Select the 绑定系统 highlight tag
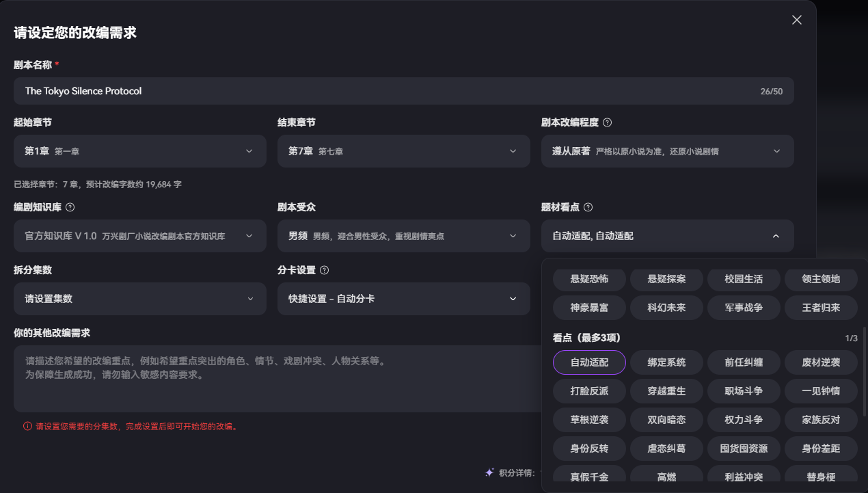The height and width of the screenshot is (493, 868). [x=666, y=362]
